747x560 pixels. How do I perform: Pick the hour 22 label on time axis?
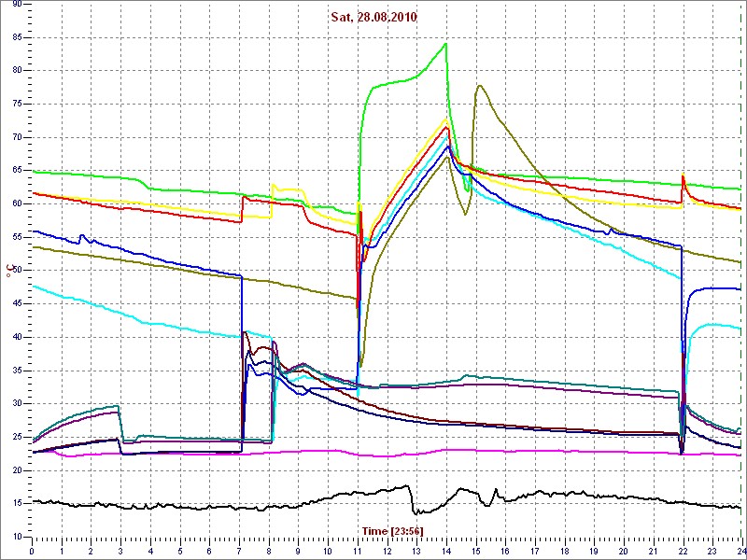682,550
